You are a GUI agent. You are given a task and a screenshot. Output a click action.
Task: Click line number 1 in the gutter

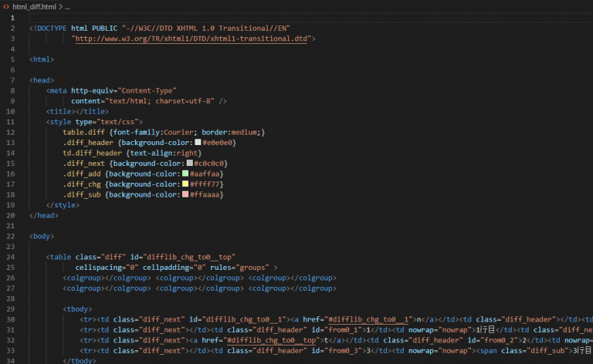pos(12,17)
